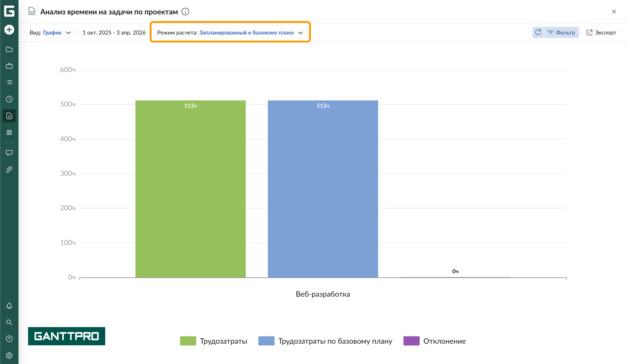This screenshot has height=364, width=627.
Task: Click the plus create-new icon in sidebar
Action: 9,30
